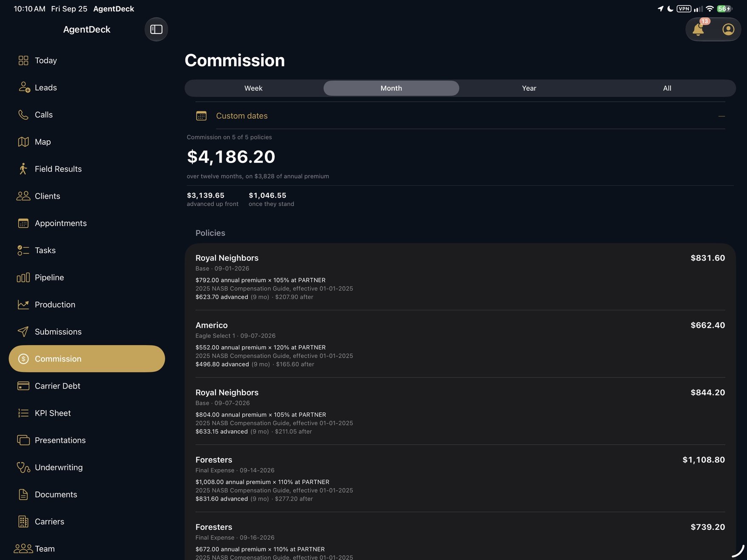Click the Custom dates calendar icon

(x=201, y=116)
